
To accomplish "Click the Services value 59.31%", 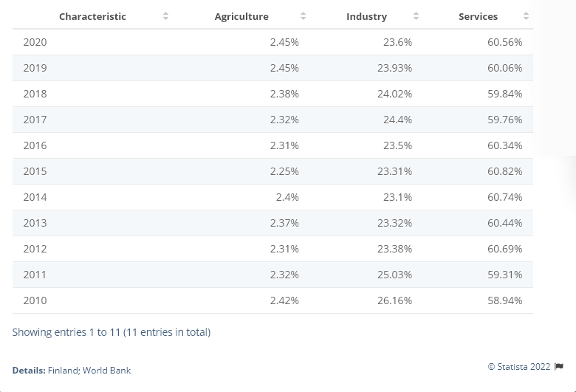I will coord(504,275).
